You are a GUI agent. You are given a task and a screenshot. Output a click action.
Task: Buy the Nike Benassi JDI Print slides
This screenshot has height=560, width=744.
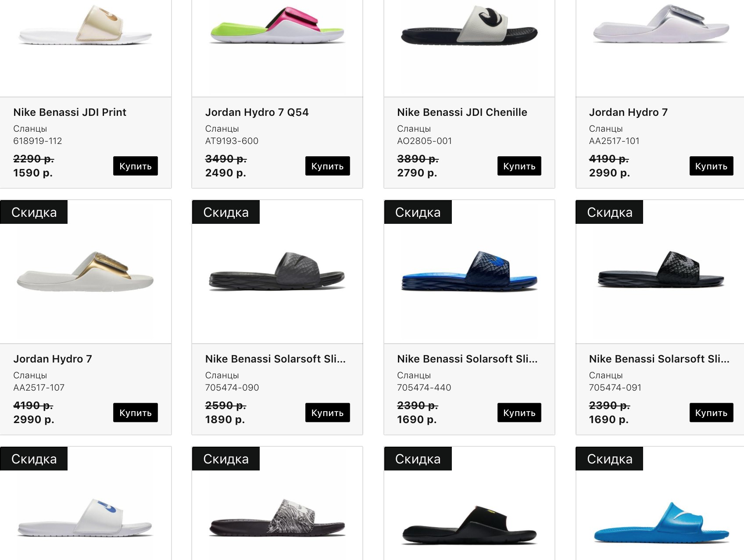click(136, 166)
